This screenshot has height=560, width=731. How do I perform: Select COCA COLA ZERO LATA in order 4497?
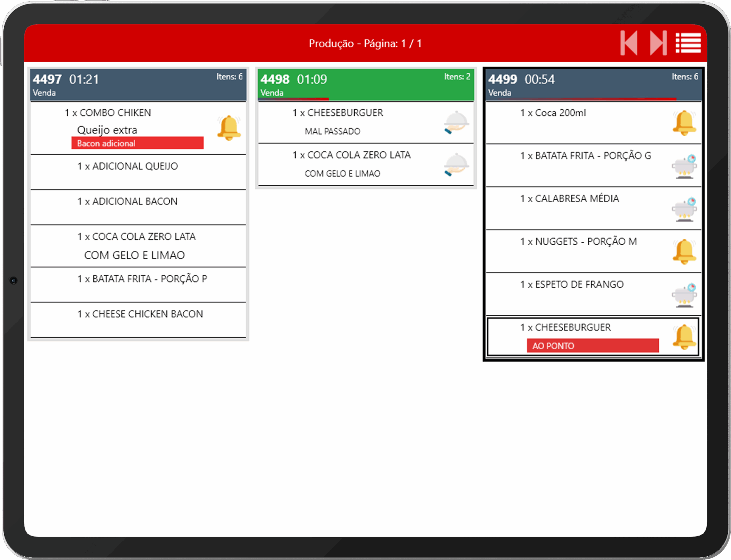click(x=137, y=237)
